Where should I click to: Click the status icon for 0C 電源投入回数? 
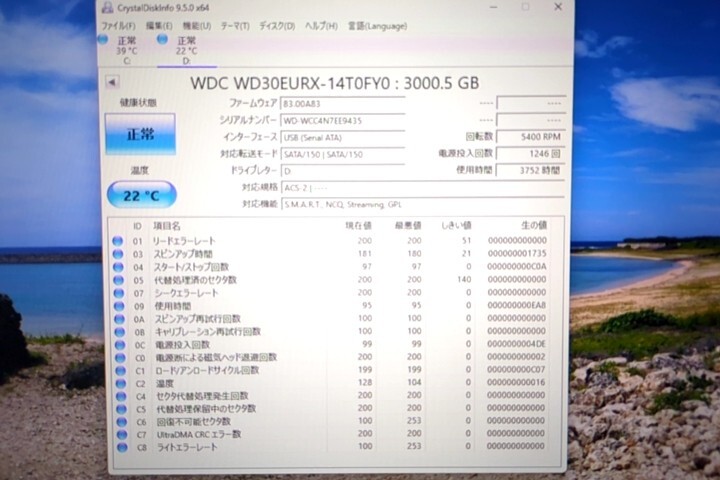(x=120, y=344)
